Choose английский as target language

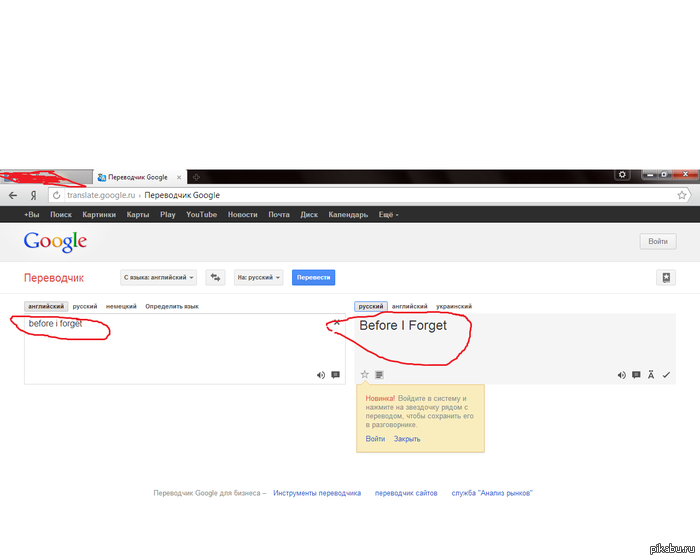coord(409,306)
